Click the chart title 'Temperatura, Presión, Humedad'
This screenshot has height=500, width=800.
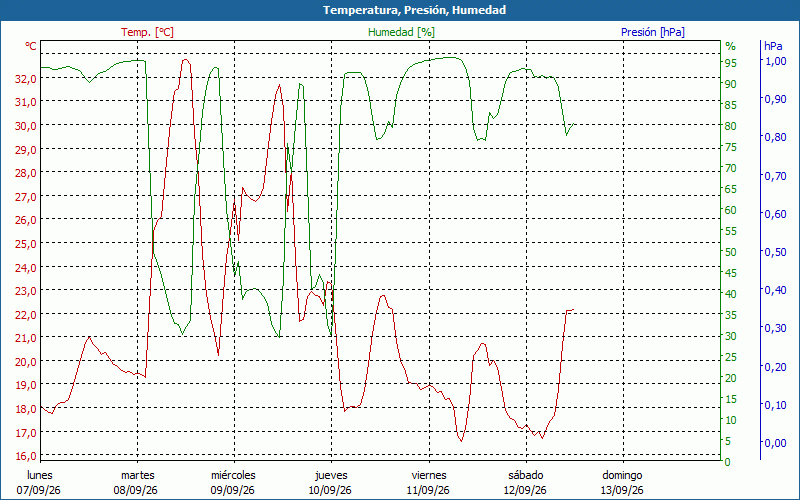pos(414,10)
